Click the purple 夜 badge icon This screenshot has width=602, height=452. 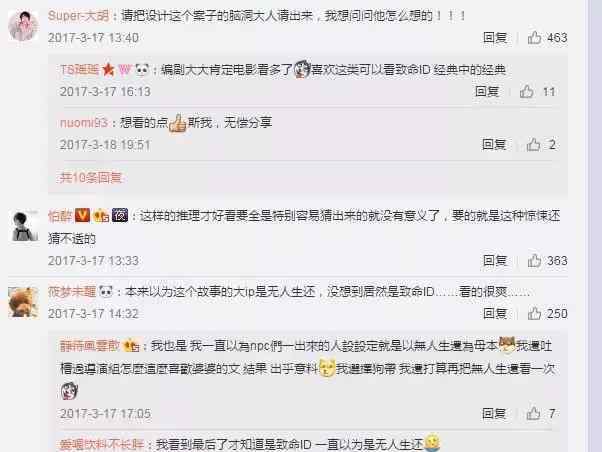[120, 215]
